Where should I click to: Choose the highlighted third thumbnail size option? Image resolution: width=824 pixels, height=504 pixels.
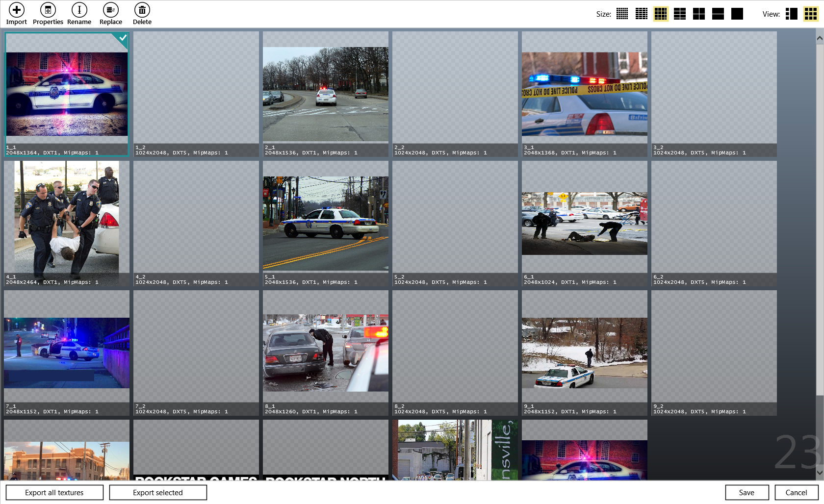660,14
